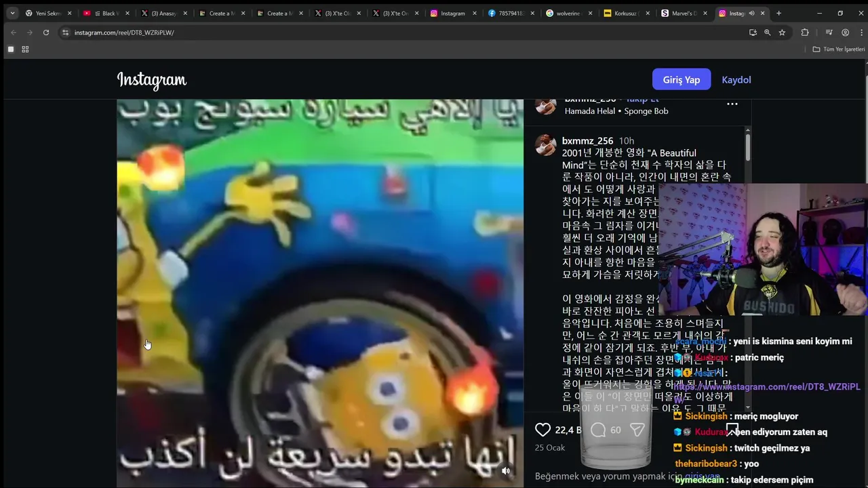Share the reel with the paper plane icon
The width and height of the screenshot is (868, 488).
[637, 430]
